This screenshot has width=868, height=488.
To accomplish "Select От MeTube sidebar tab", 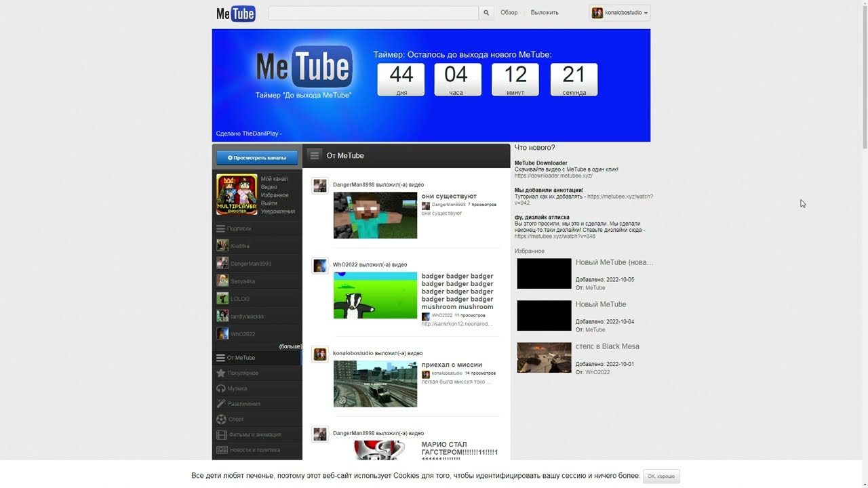I will tap(257, 358).
